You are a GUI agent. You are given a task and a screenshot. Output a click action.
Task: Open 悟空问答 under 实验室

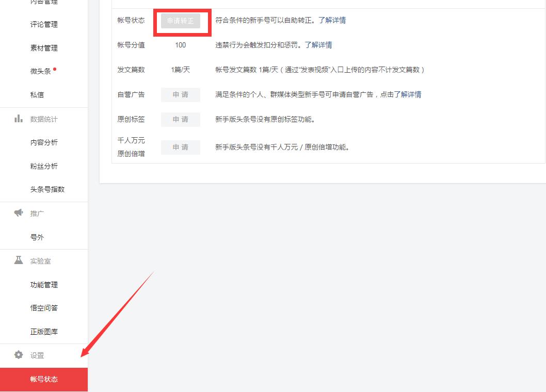(x=44, y=308)
